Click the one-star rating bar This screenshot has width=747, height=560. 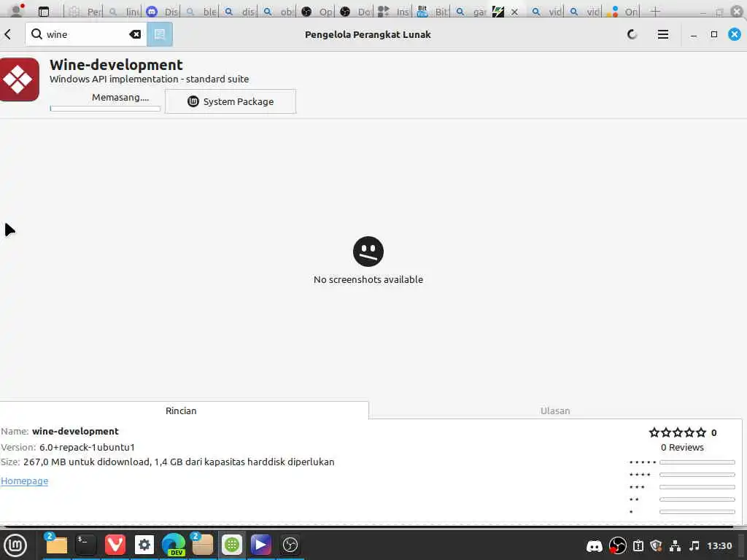(697, 512)
